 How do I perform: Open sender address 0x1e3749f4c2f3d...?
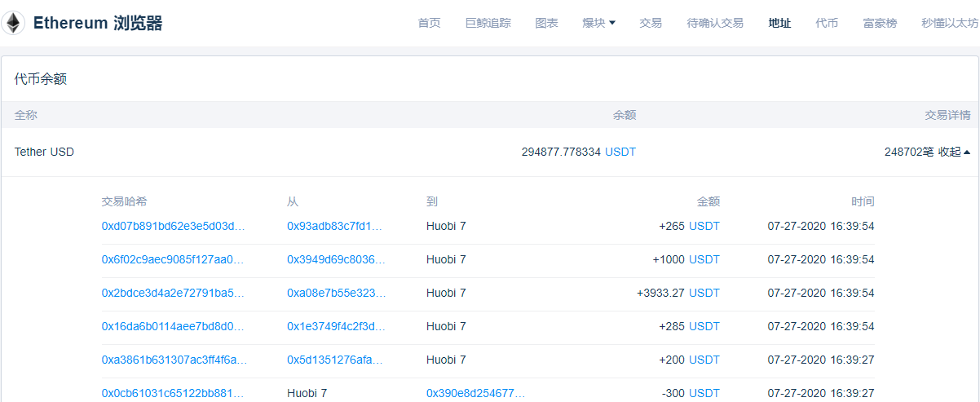pyautogui.click(x=336, y=326)
